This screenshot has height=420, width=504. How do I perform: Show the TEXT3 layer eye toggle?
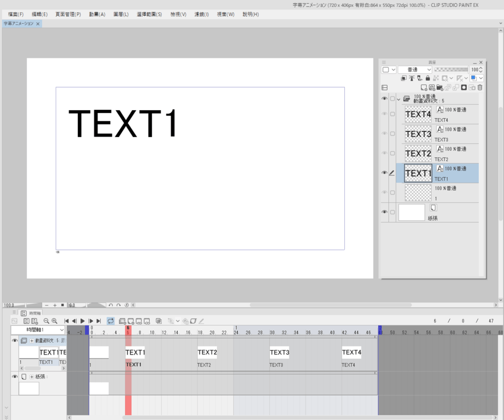(x=384, y=134)
